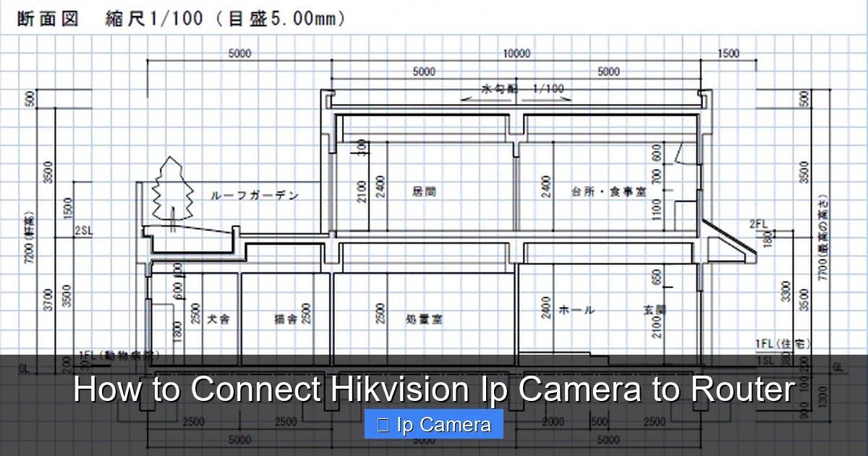This screenshot has width=868, height=456.
Task: Click the ルーフガーデン label
Action: (255, 195)
